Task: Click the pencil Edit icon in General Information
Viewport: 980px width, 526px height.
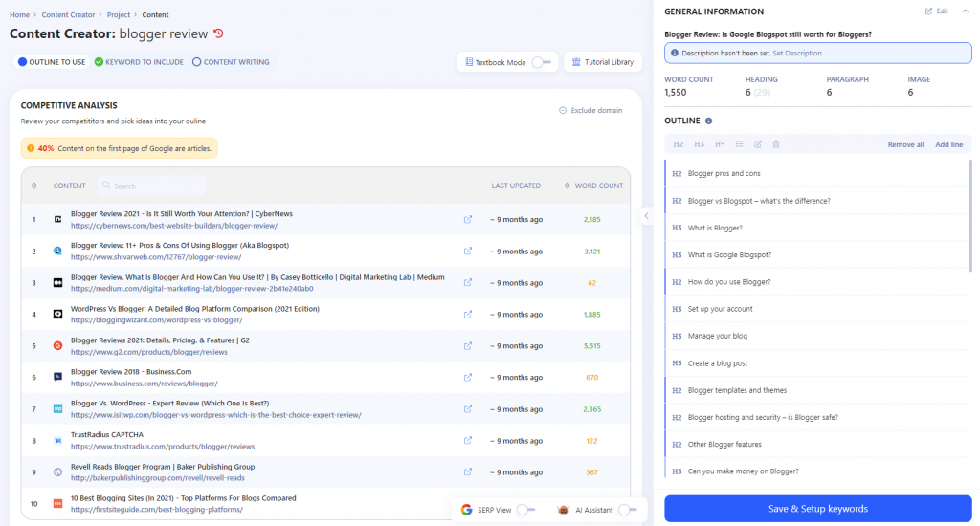Action: point(928,11)
